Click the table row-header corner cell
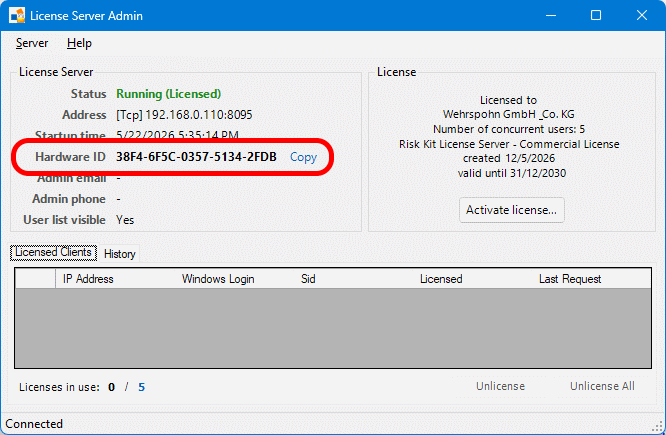This screenshot has width=666, height=435. [36, 279]
